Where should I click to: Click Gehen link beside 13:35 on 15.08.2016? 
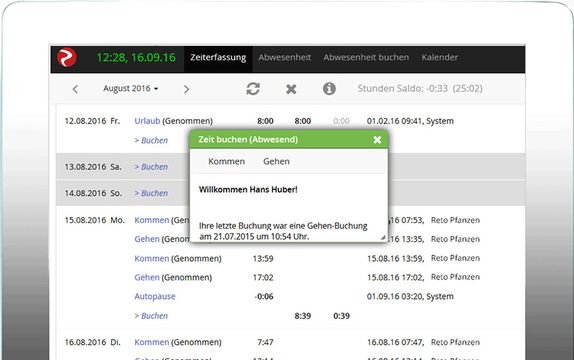147,239
